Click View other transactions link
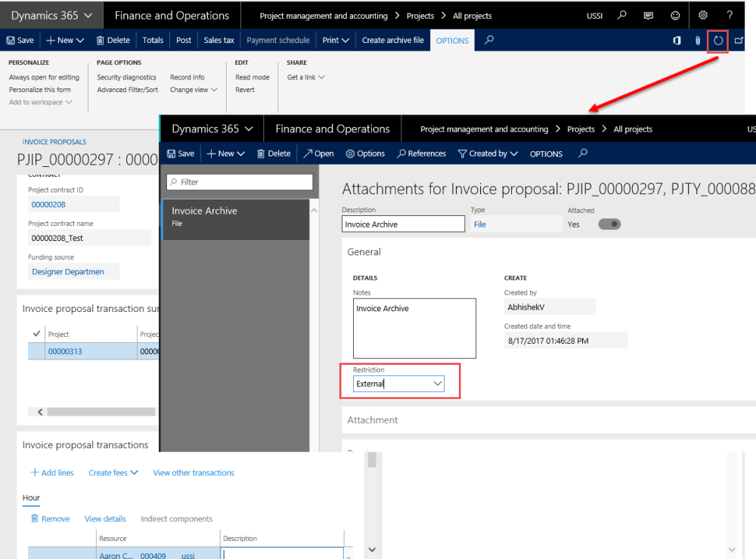 pyautogui.click(x=194, y=473)
